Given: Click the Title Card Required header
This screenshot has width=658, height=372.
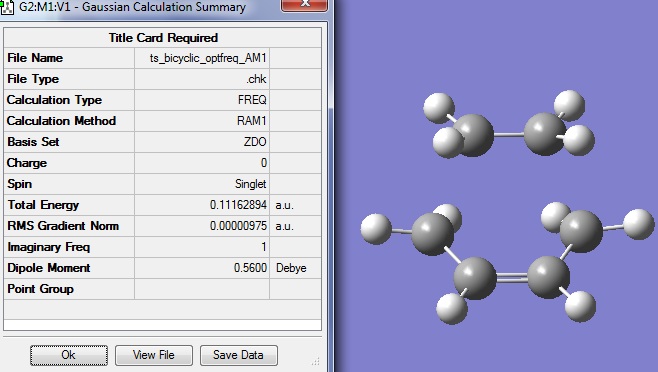Looking at the screenshot, I should (x=163, y=38).
